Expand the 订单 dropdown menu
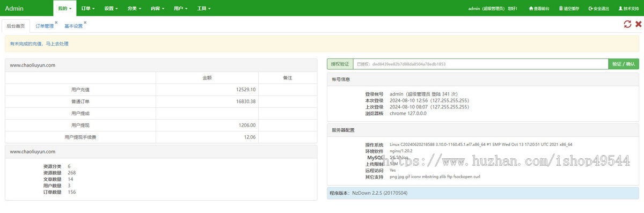 coord(88,9)
